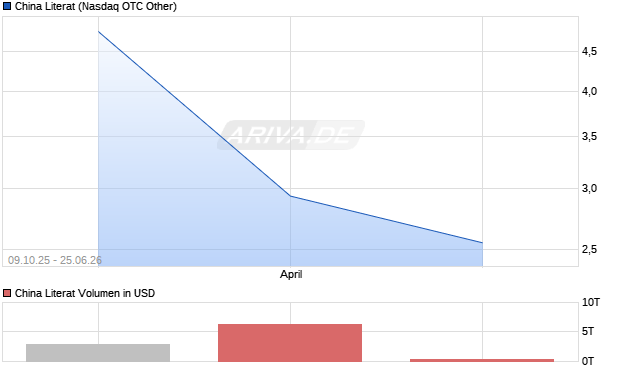Click the ARIVA.DE watermark logo
The width and height of the screenshot is (620, 371).
(x=291, y=135)
